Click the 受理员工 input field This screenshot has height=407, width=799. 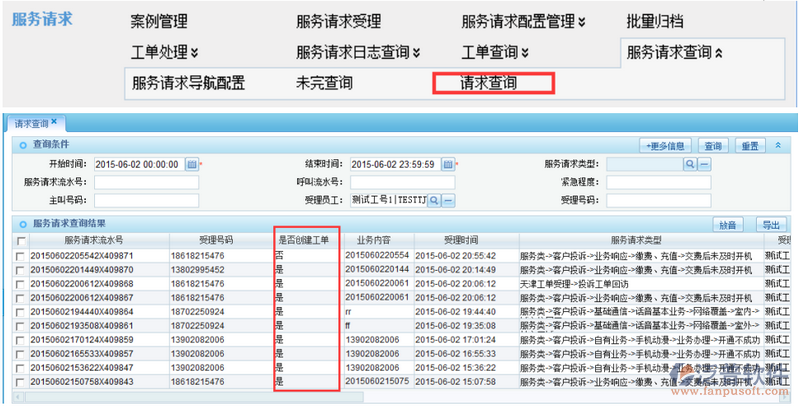pos(388,200)
